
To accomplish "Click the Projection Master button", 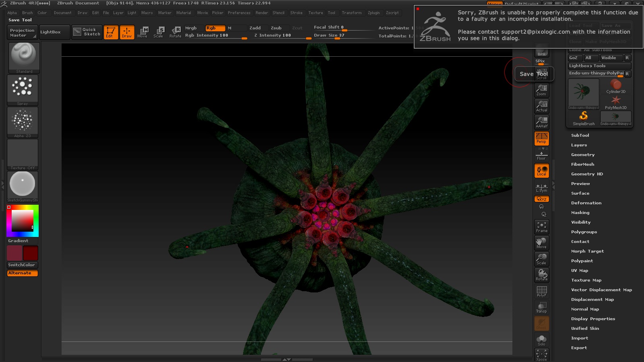I will click(22, 33).
